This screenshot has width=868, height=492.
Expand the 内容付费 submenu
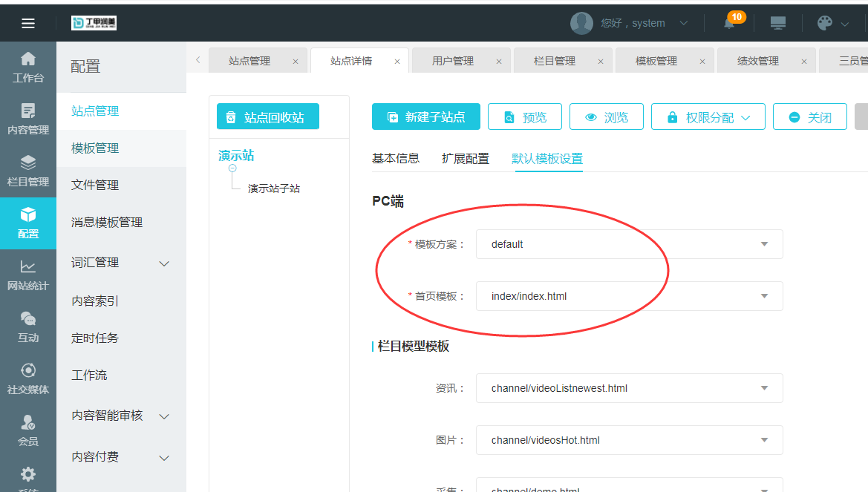coord(164,458)
